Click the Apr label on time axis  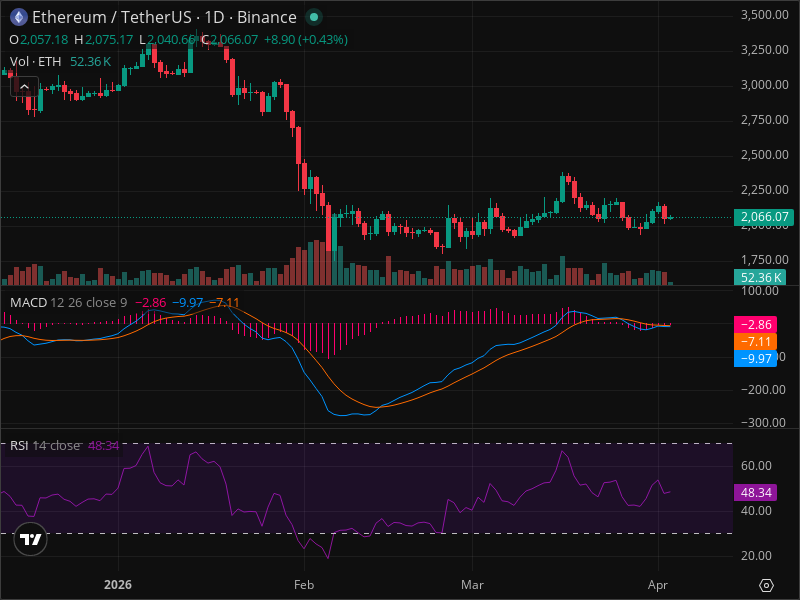click(658, 585)
